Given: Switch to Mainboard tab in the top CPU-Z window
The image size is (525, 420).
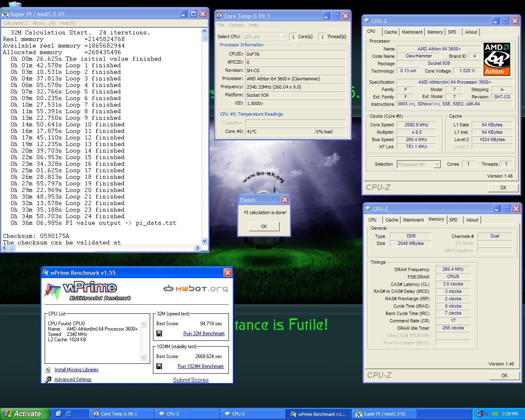Looking at the screenshot, I should 412,32.
